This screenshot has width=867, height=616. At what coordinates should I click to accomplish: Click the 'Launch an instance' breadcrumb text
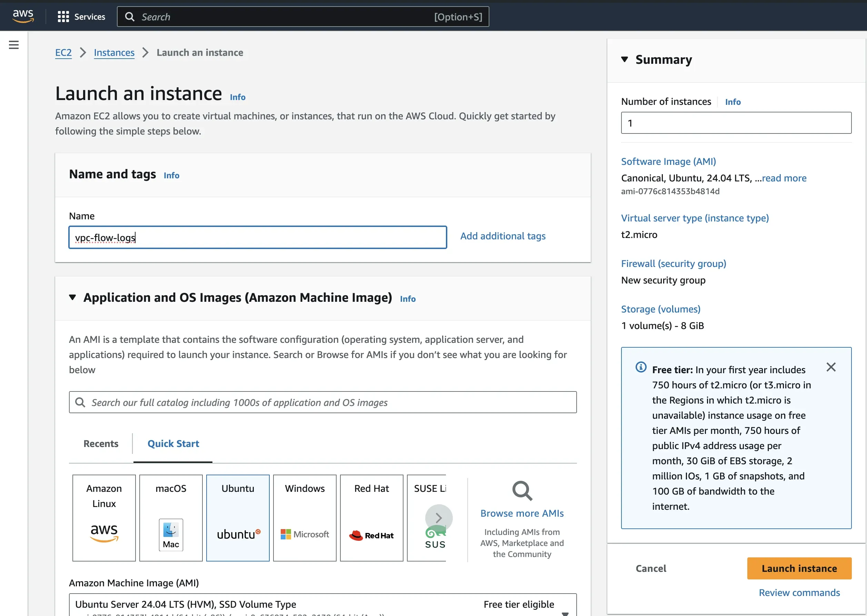click(x=200, y=52)
